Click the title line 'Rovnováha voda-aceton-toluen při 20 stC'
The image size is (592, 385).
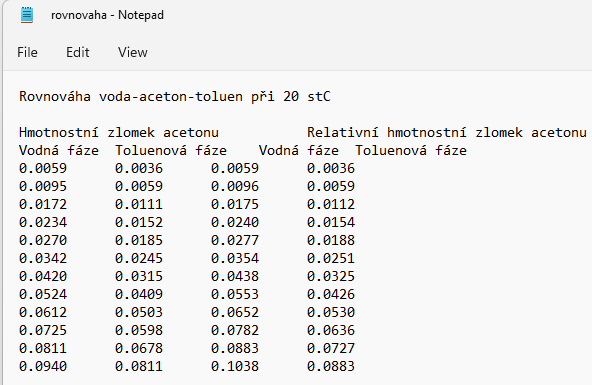coord(175,97)
